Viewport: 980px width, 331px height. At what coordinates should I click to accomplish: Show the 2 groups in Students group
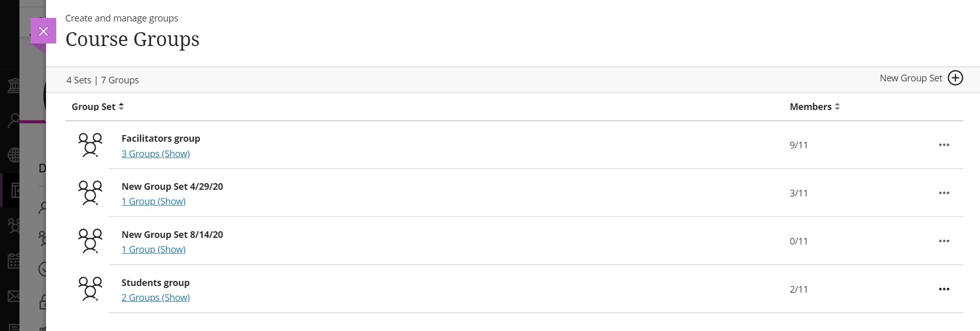click(155, 297)
